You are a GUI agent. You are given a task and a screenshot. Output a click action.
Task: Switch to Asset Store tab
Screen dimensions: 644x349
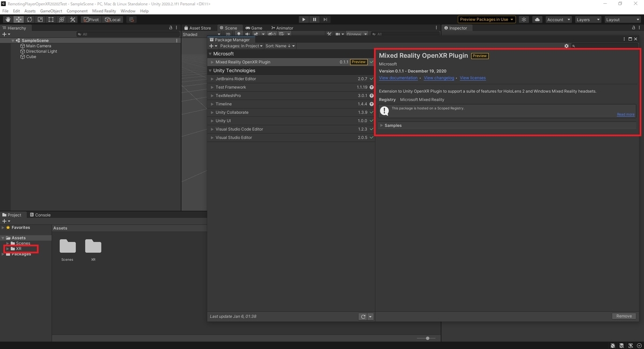pos(197,28)
